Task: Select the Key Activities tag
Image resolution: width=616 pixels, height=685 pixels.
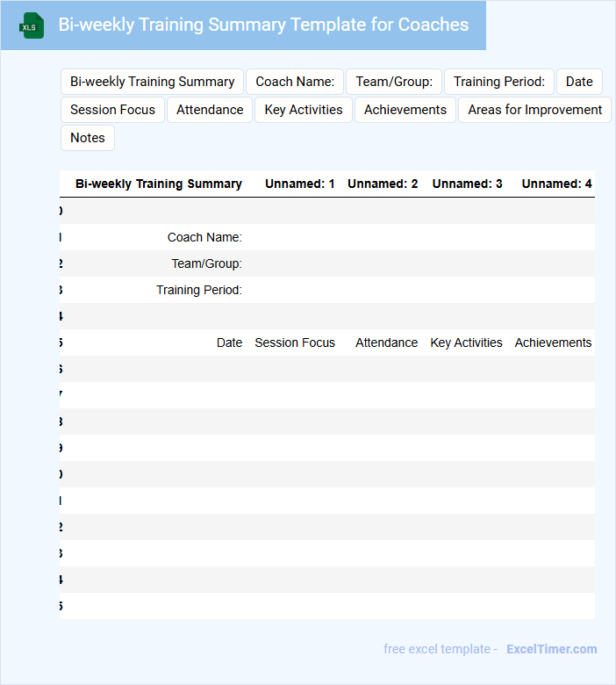Action: [304, 110]
